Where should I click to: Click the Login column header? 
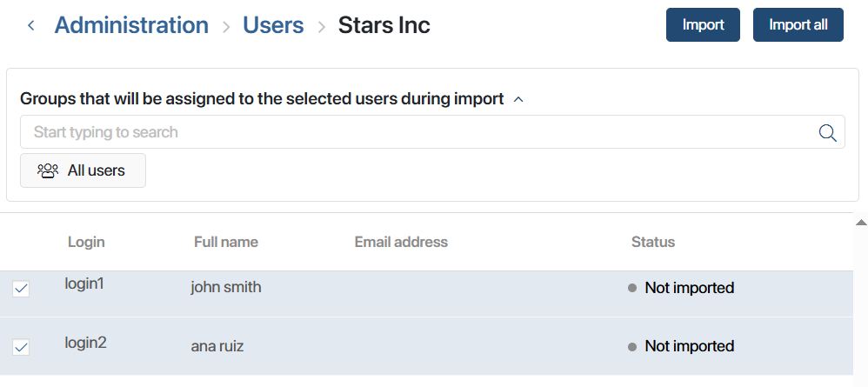[86, 242]
